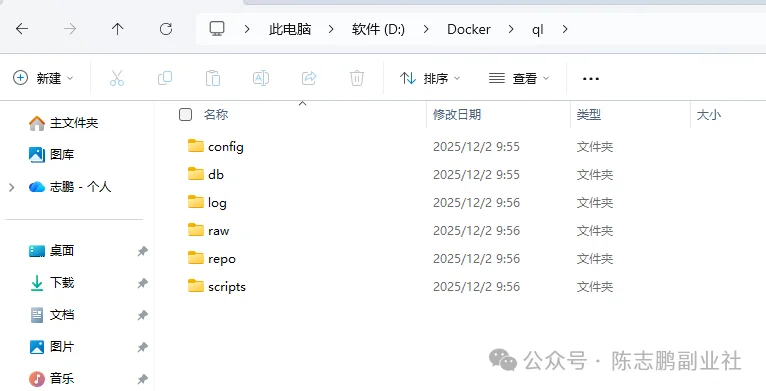The image size is (766, 391).
Task: Click the pin icon beside 文档
Action: tap(142, 315)
